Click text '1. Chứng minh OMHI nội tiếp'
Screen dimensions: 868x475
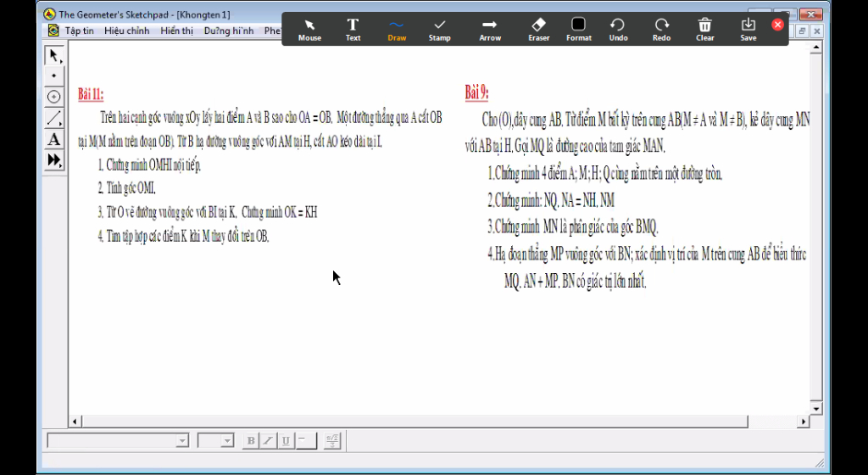pos(149,165)
